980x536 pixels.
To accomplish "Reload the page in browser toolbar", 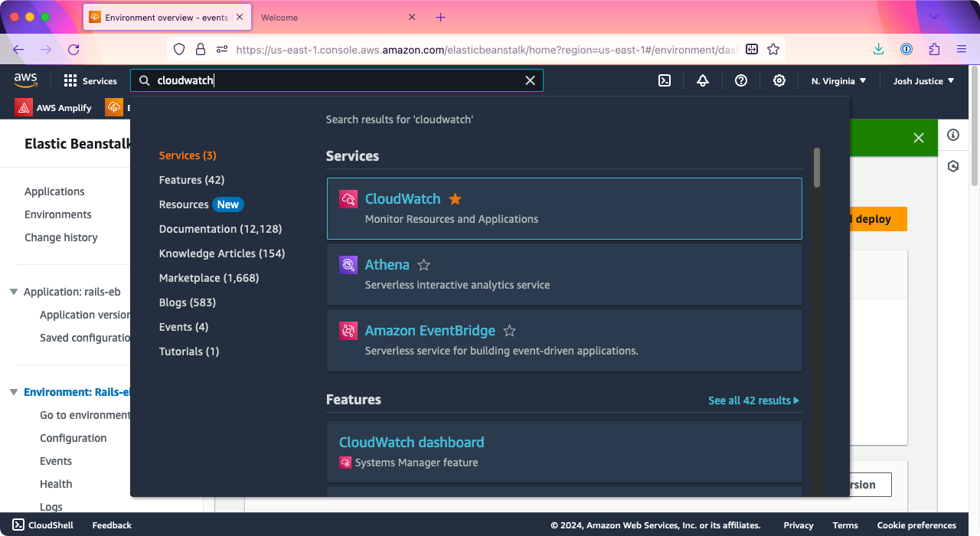I will 73,49.
